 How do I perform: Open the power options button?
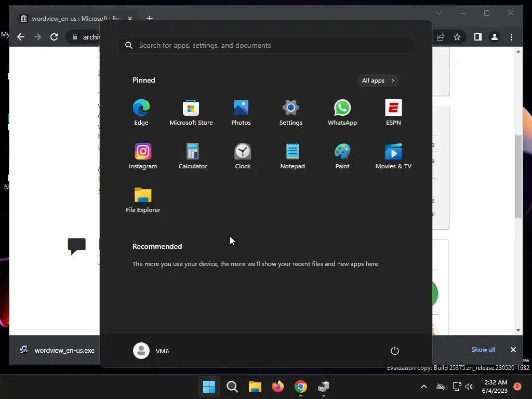click(x=395, y=351)
